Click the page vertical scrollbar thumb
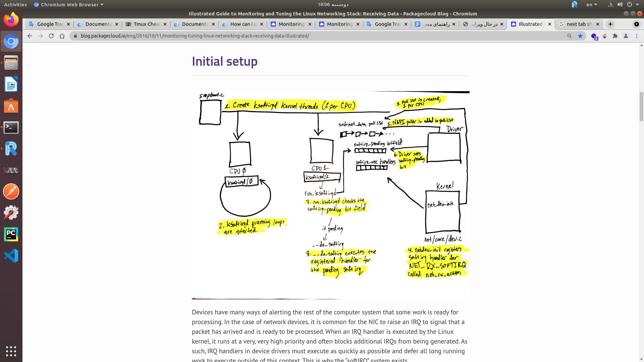 click(x=641, y=106)
